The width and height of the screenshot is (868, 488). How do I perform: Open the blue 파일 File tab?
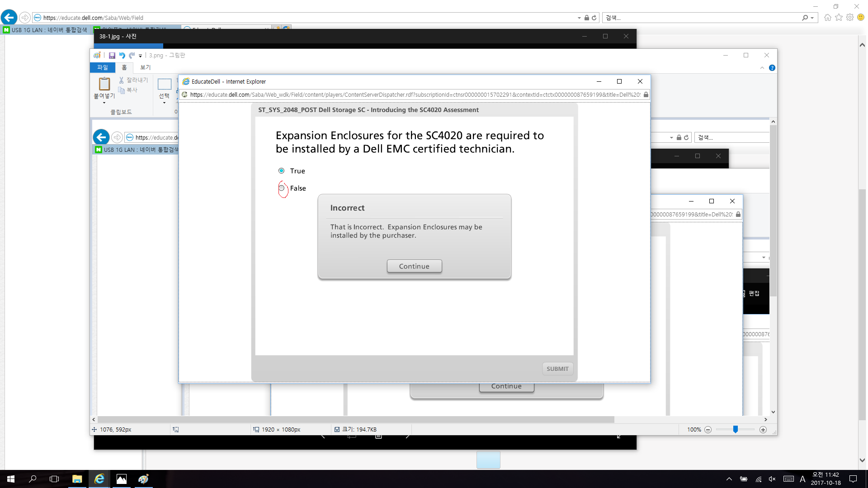(103, 67)
